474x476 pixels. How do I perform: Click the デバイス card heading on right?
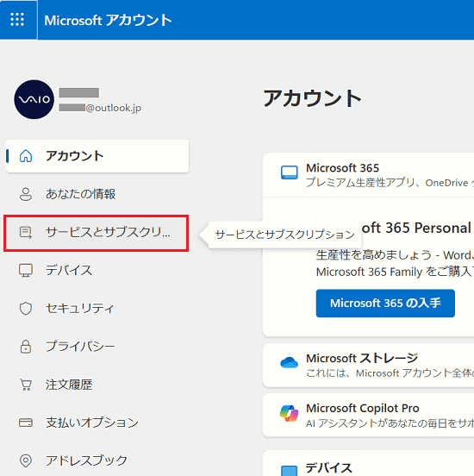328,467
